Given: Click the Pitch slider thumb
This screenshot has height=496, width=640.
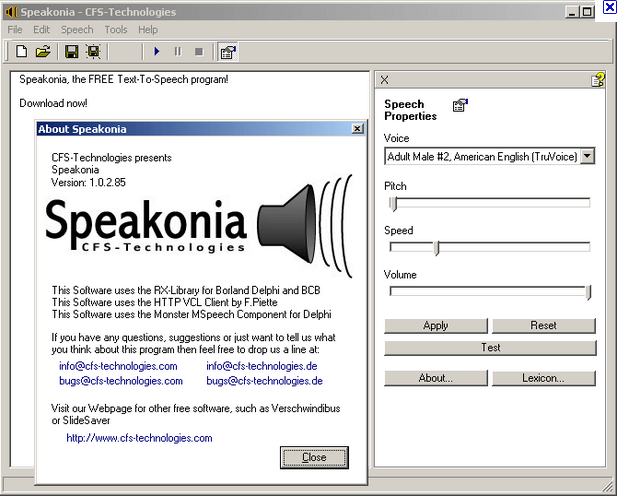Looking at the screenshot, I should (x=393, y=203).
